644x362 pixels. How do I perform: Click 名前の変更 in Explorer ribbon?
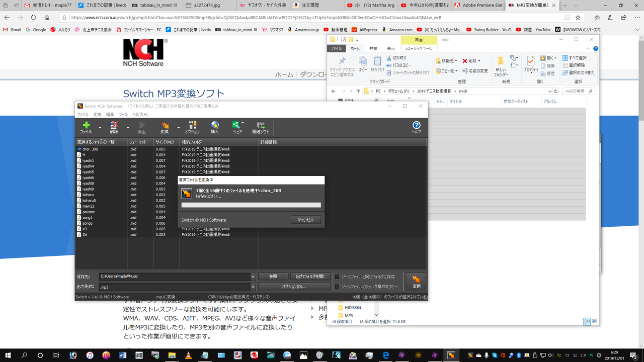pos(475,71)
